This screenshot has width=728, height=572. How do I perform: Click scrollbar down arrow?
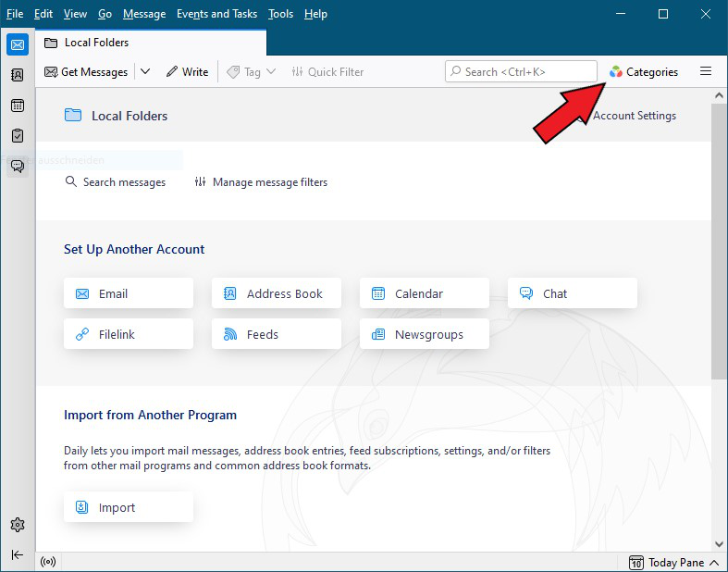tap(719, 543)
